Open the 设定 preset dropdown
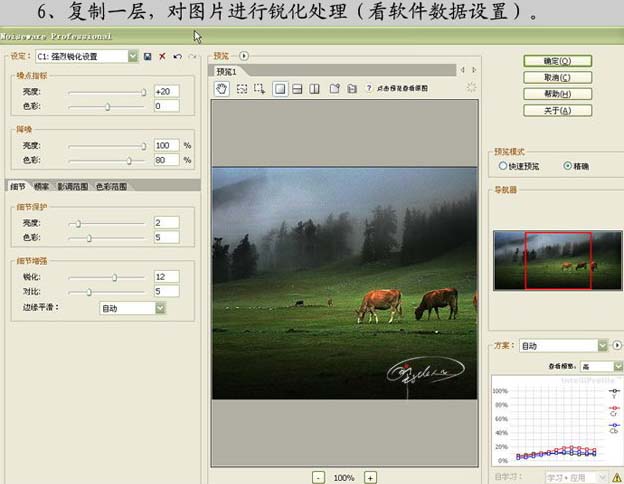Screen dimensions: 624x484 tap(133, 57)
